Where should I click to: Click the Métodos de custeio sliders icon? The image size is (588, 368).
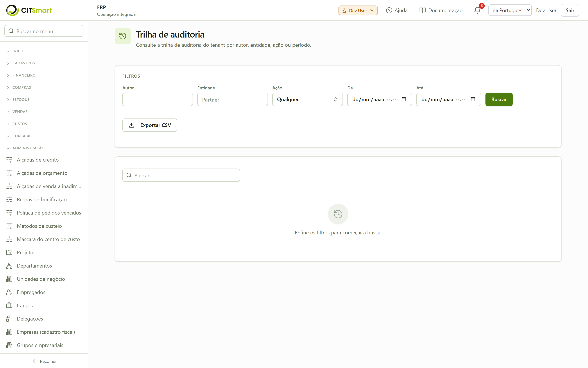[x=9, y=226]
